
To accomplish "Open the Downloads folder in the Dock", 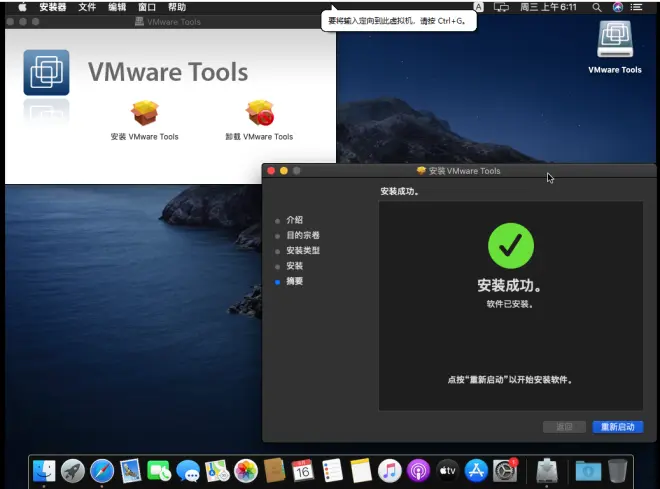I will [588, 470].
